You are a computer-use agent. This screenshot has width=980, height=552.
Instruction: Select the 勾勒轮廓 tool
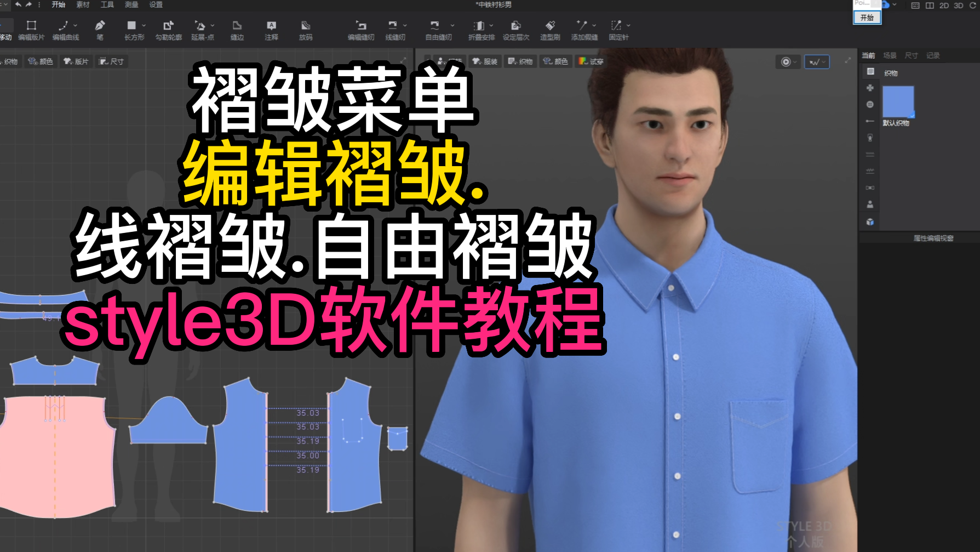[x=168, y=30]
